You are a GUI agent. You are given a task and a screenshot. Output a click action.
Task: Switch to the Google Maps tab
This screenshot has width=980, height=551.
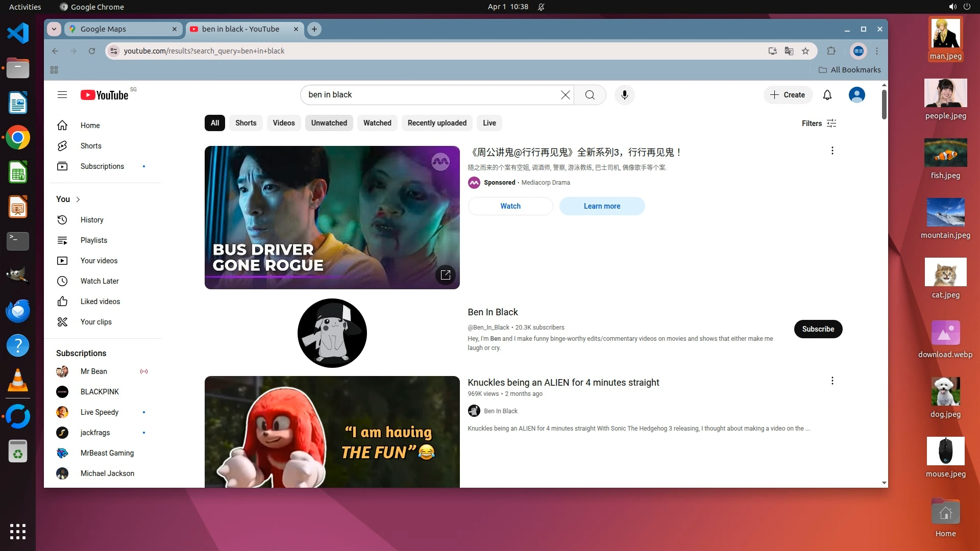(122, 29)
